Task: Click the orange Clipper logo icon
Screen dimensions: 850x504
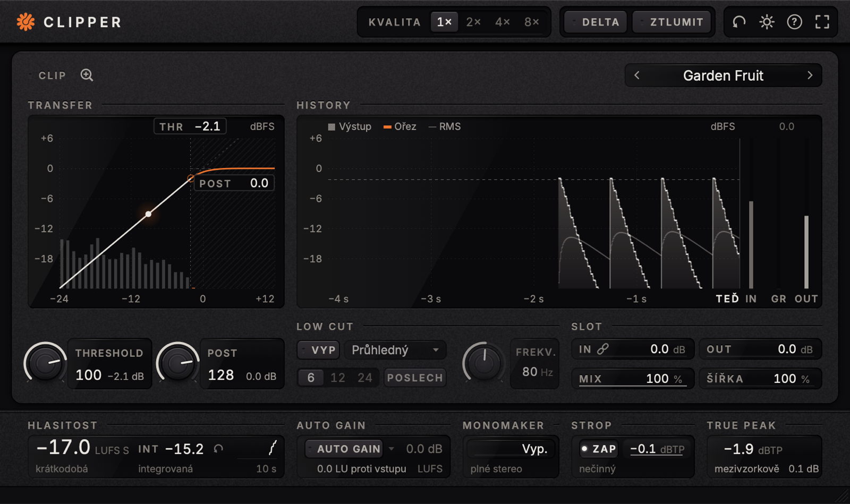Action: point(25,22)
